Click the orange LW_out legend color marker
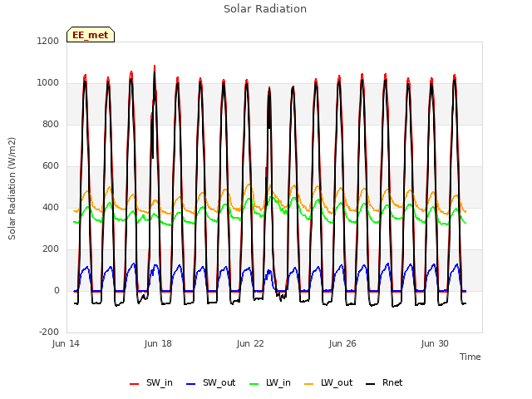532x399 pixels. click(309, 384)
